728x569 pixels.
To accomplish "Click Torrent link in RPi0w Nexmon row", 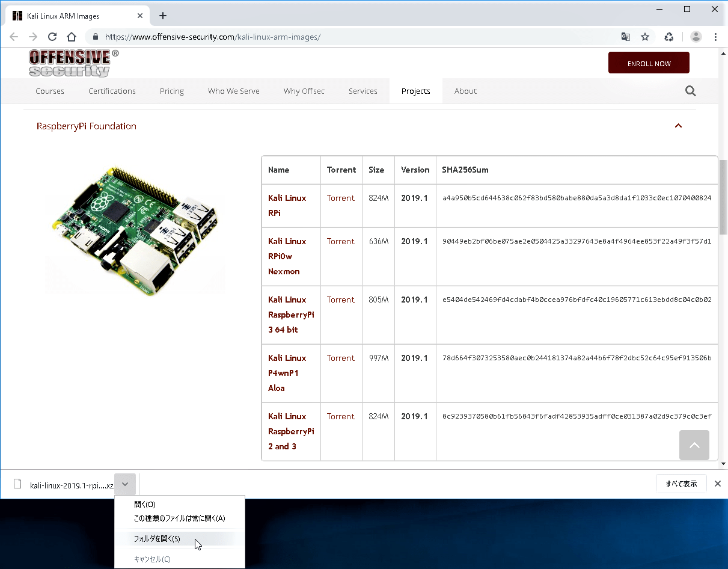I will (341, 241).
